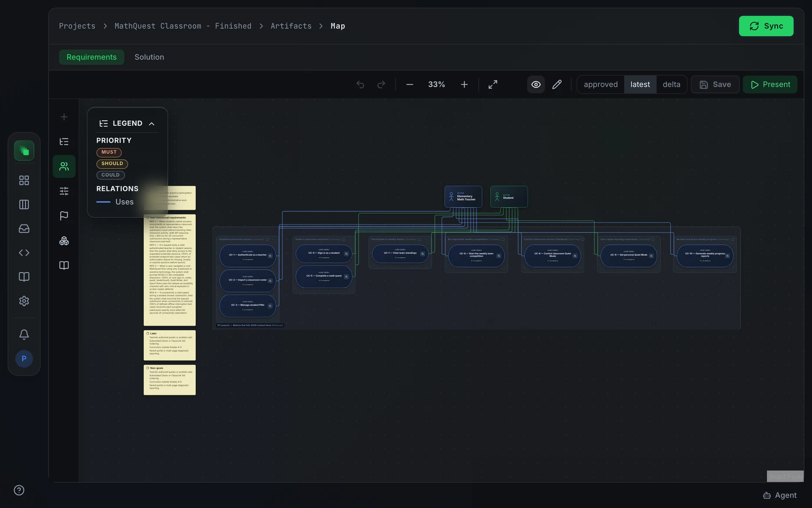Click the green app logo
The image size is (812, 508).
pyautogui.click(x=24, y=151)
